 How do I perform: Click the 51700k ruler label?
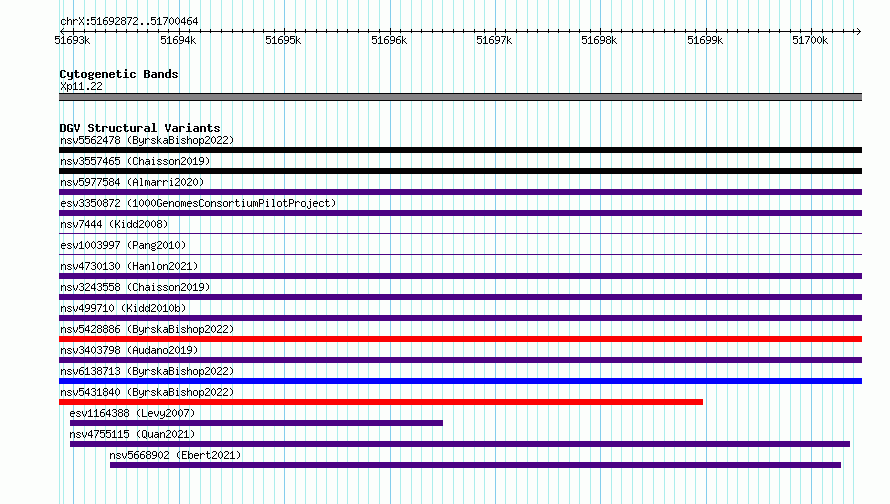point(811,40)
